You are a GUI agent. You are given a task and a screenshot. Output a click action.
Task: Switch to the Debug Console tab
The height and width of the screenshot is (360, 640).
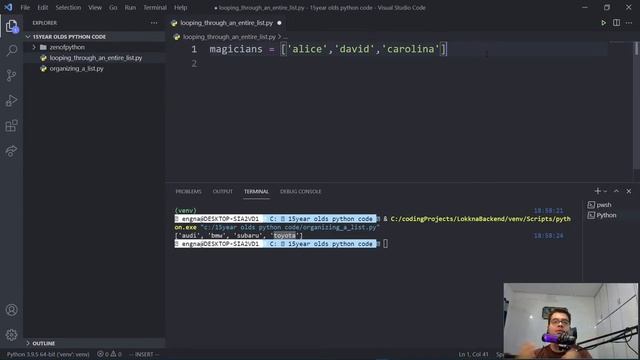coord(300,191)
